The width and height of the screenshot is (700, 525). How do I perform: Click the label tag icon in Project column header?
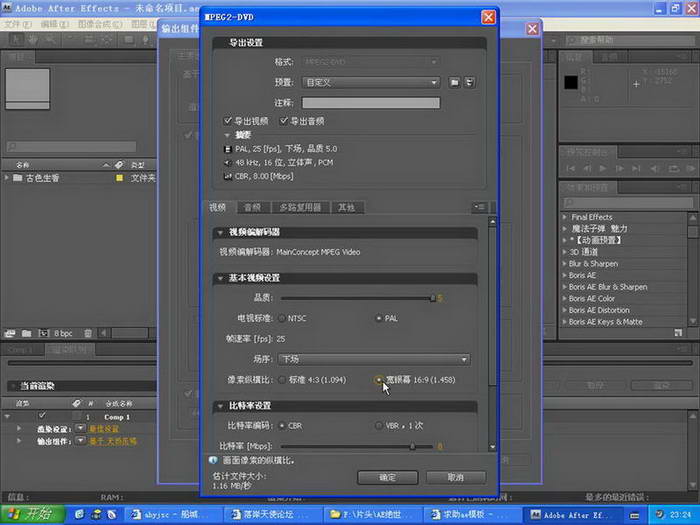pyautogui.click(x=119, y=165)
